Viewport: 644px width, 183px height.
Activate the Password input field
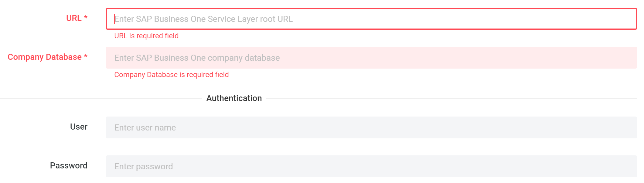371,166
